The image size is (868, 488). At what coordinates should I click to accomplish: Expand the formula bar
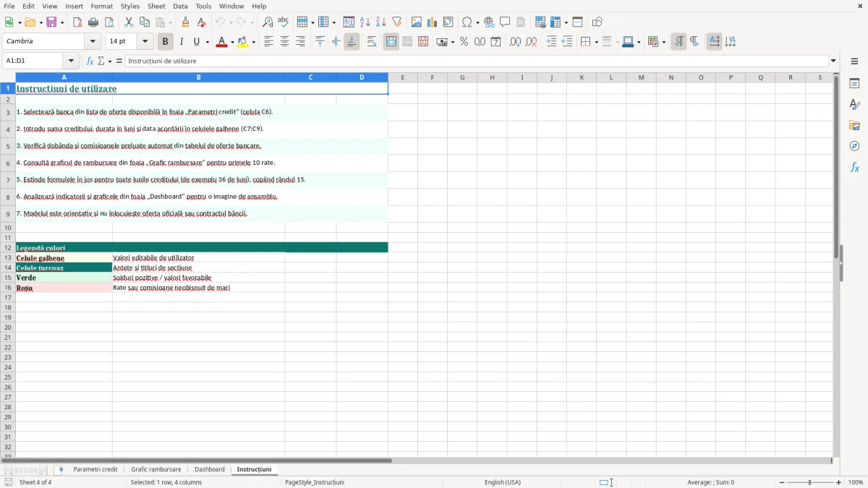[833, 61]
